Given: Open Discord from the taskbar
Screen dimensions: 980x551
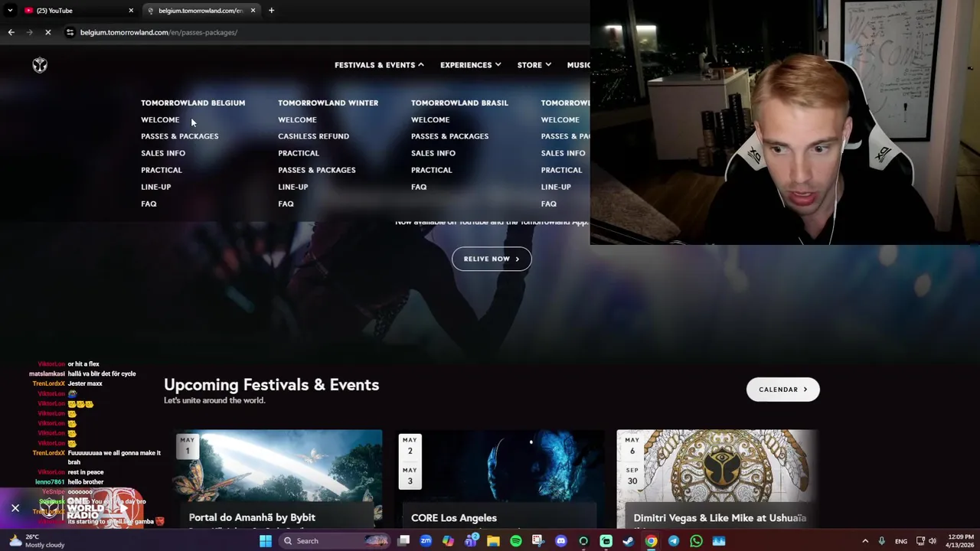Looking at the screenshot, I should (x=560, y=541).
